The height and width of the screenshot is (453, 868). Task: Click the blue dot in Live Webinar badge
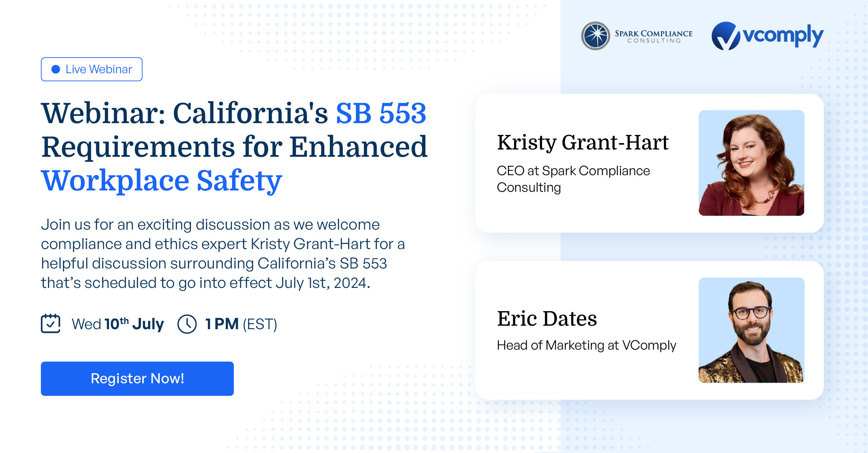[x=56, y=69]
